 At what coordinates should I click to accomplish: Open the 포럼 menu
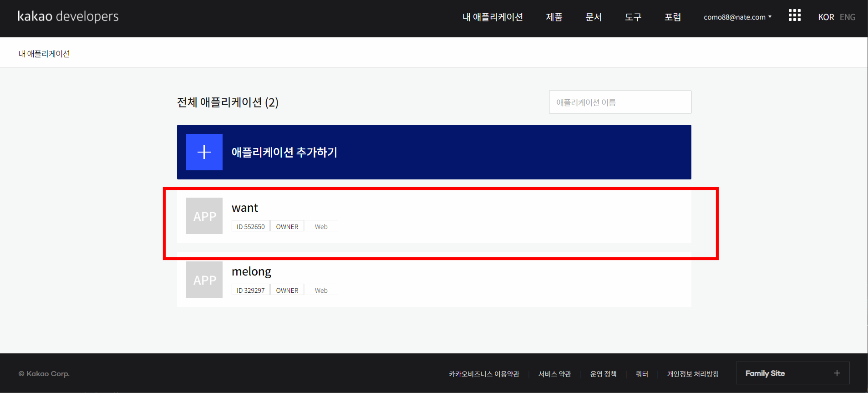(x=673, y=17)
